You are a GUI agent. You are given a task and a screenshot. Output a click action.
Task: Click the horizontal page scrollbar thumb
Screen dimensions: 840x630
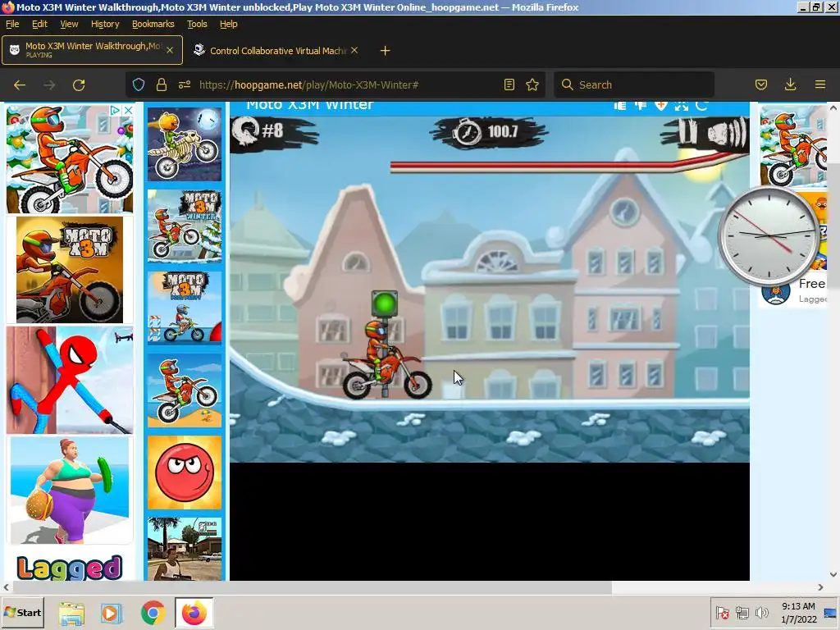point(312,587)
